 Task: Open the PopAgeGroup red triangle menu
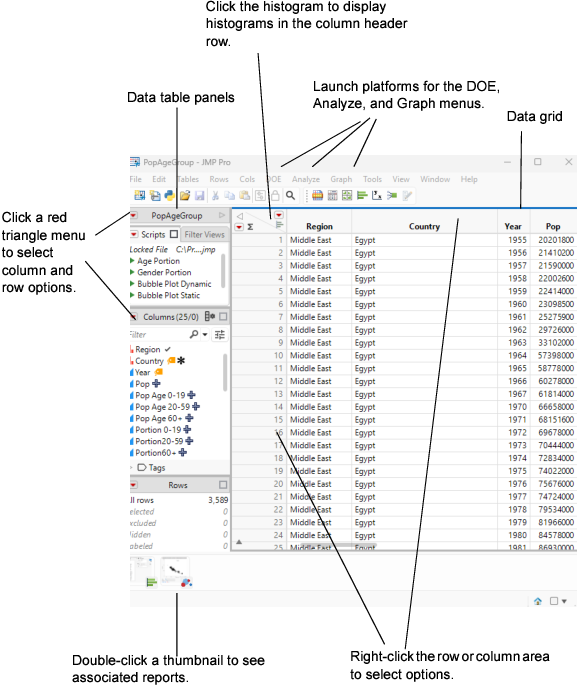(x=133, y=216)
